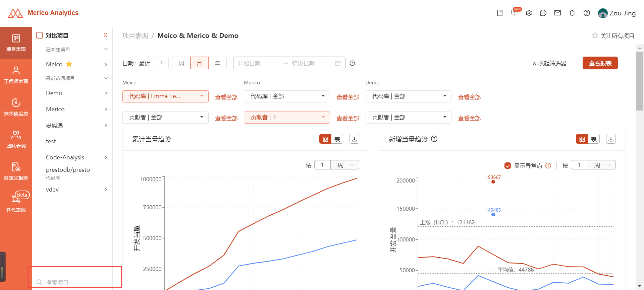Click 查看全部 beside Demo 代码库
The image size is (644, 290).
[469, 97]
